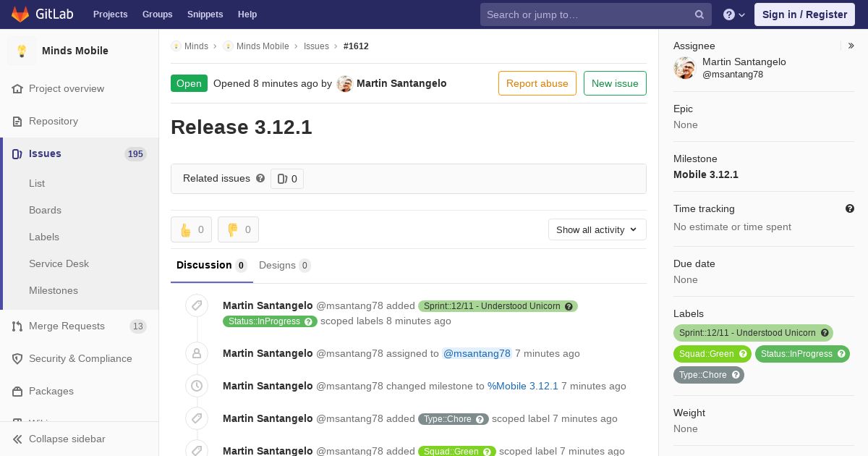Click the Martin Santangelo author name link
The height and width of the screenshot is (456, 868).
click(x=401, y=83)
